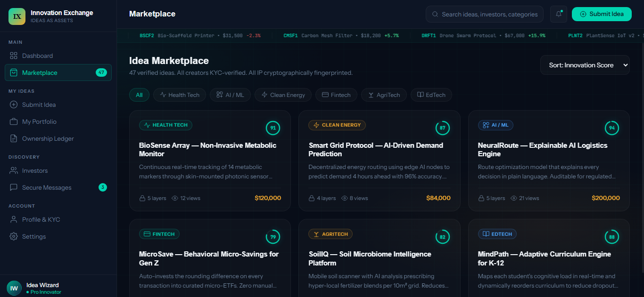Click the green Submit Idea button
The height and width of the screenshot is (297, 644).
click(x=602, y=14)
